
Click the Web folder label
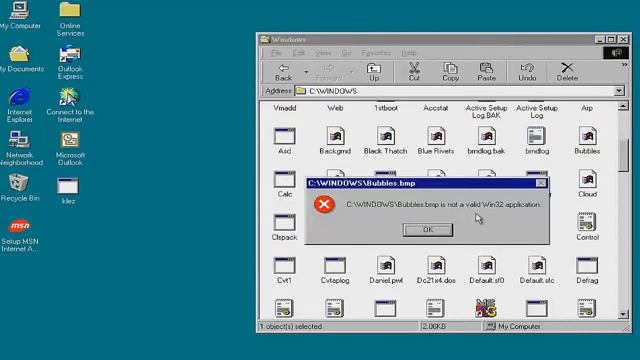pos(335,108)
